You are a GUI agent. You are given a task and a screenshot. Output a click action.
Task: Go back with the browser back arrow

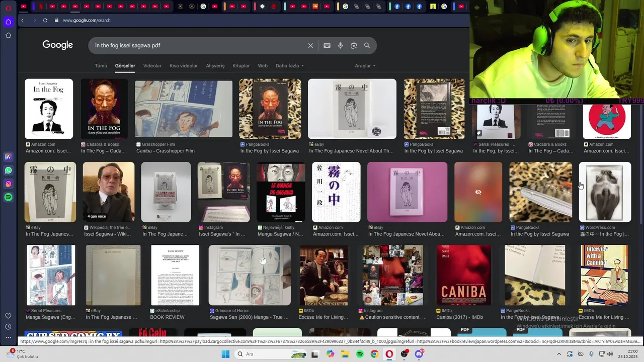click(x=23, y=20)
